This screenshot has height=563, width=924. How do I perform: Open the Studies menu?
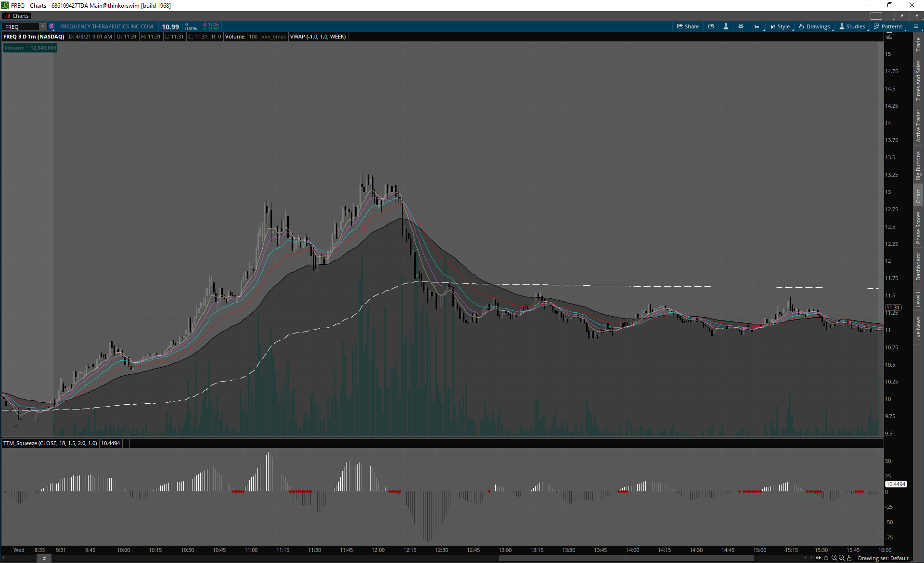(x=852, y=26)
